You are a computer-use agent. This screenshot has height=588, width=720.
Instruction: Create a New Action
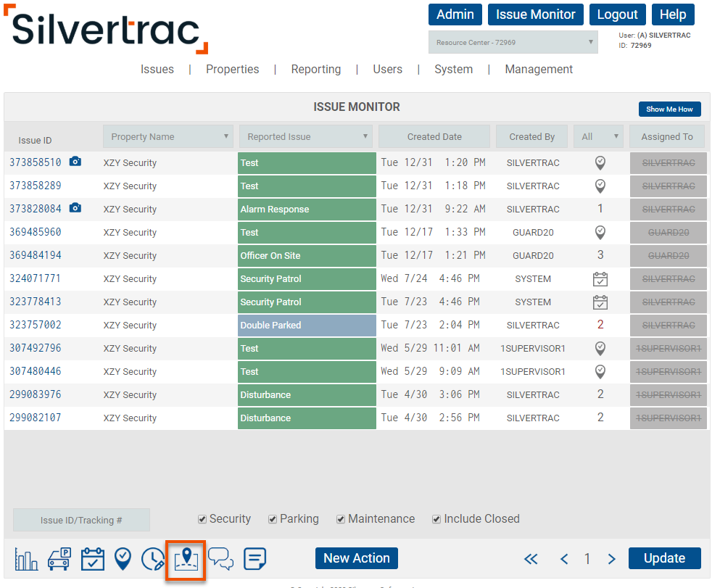(356, 558)
